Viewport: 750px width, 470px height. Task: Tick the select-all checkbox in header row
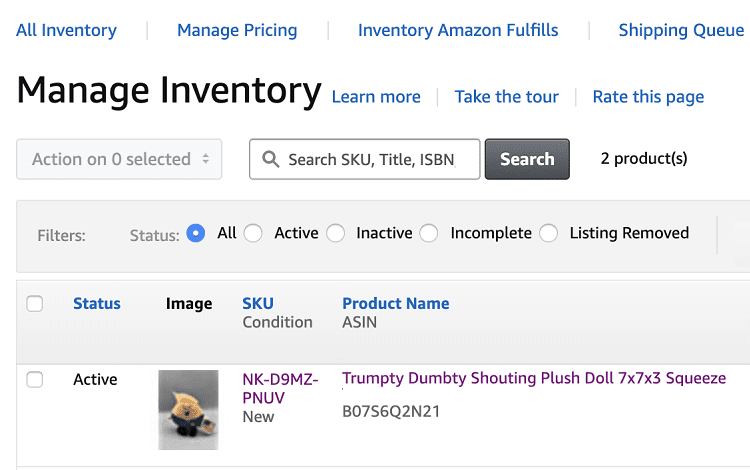[34, 304]
